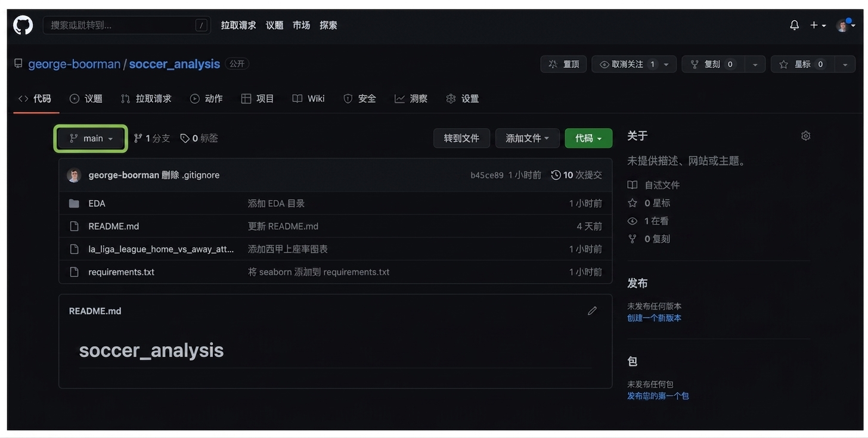Switch to the 设置 tab
The height and width of the screenshot is (438, 868).
click(463, 98)
